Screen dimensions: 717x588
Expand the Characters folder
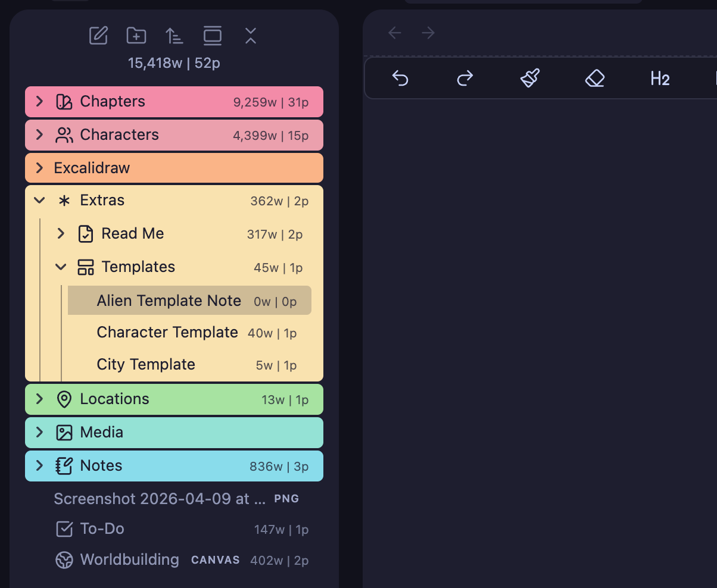[x=39, y=135]
